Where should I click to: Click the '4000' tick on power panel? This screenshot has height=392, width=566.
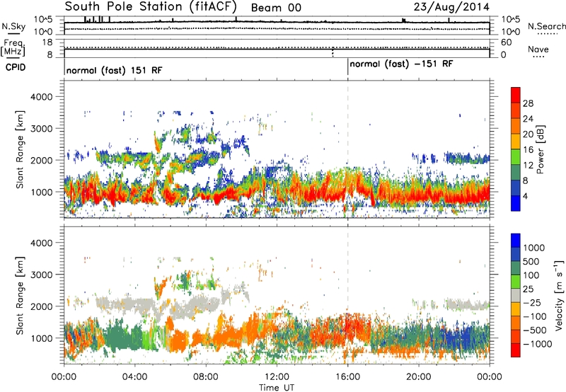41,97
